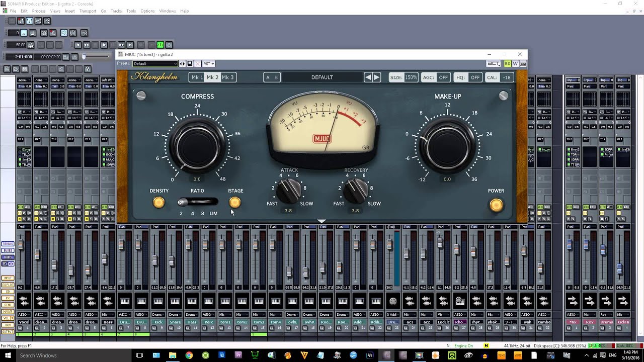The image size is (644, 362).
Task: Open the Tracks menu
Action: click(116, 11)
